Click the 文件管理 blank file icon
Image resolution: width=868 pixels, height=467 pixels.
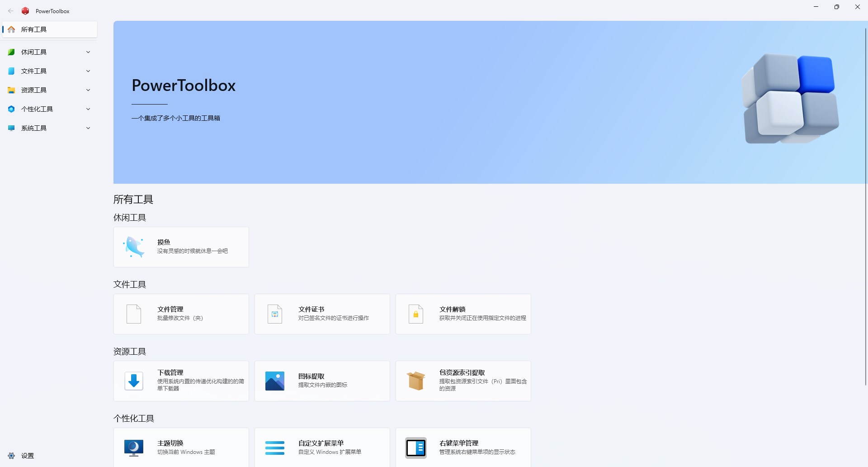tap(134, 314)
